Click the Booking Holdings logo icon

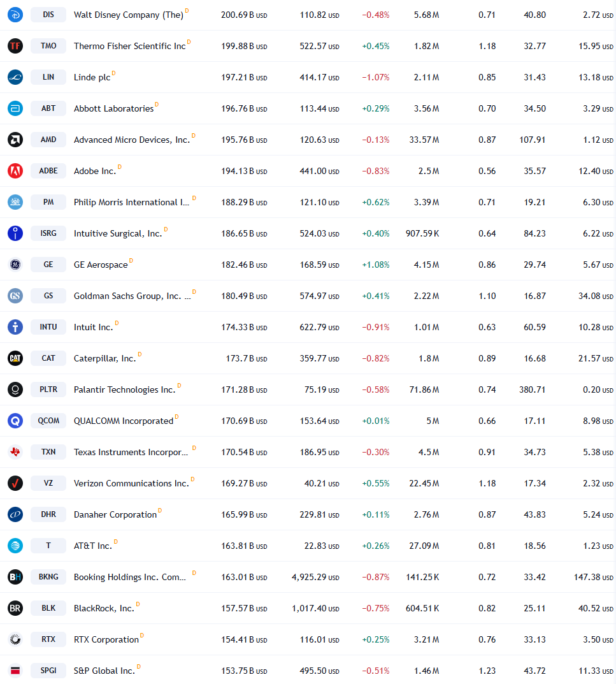click(x=15, y=577)
